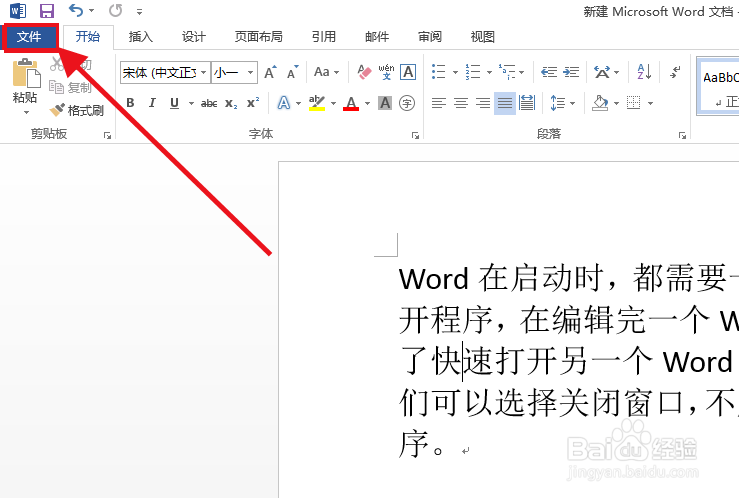Screen dimensions: 739x498
Task: Click the Shrink Font icon
Action: tap(293, 72)
